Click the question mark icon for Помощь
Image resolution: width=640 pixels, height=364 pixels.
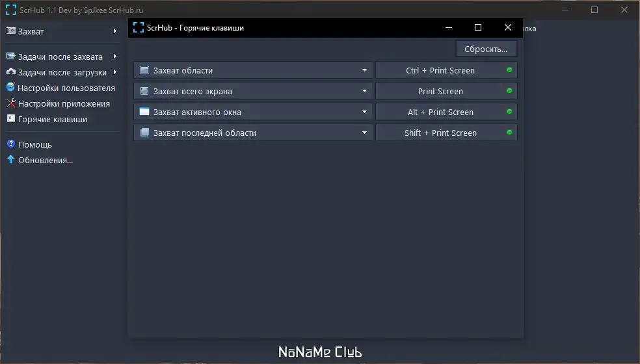pyautogui.click(x=11, y=144)
